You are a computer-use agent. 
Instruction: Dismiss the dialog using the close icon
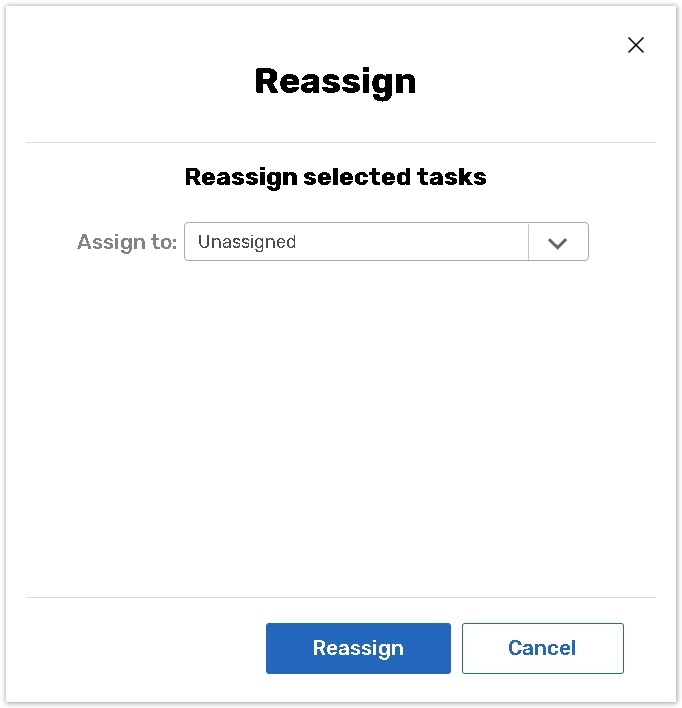[636, 45]
